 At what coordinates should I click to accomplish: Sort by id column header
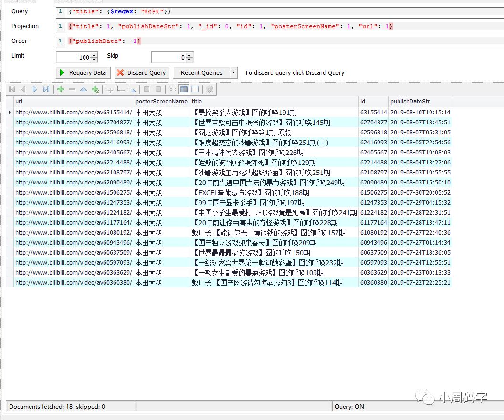(x=374, y=102)
